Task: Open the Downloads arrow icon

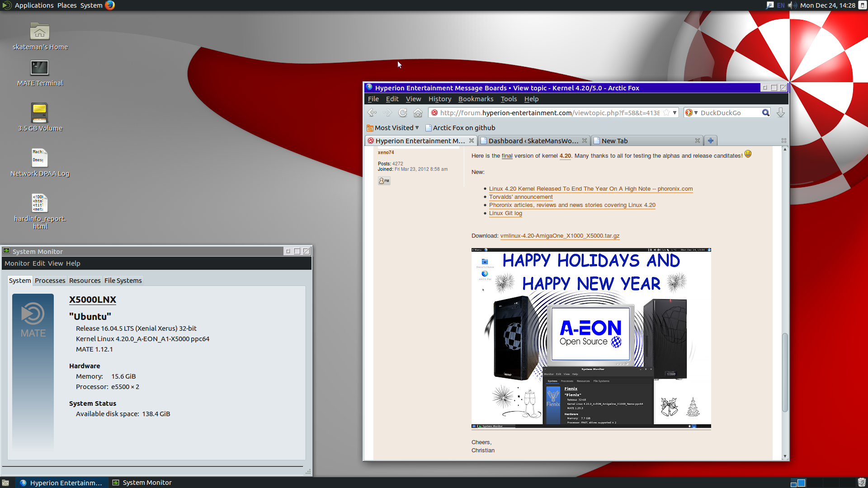Action: pyautogui.click(x=781, y=113)
